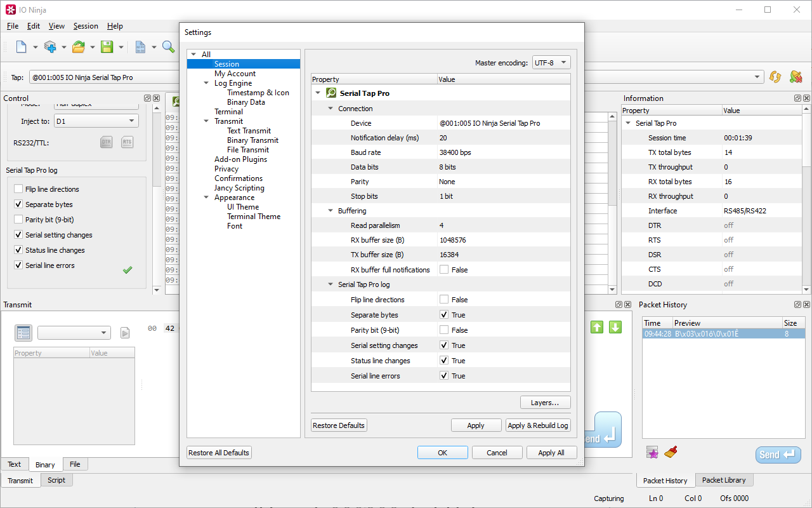Click Restore All Defaults button
The height and width of the screenshot is (508, 812).
[x=219, y=453]
